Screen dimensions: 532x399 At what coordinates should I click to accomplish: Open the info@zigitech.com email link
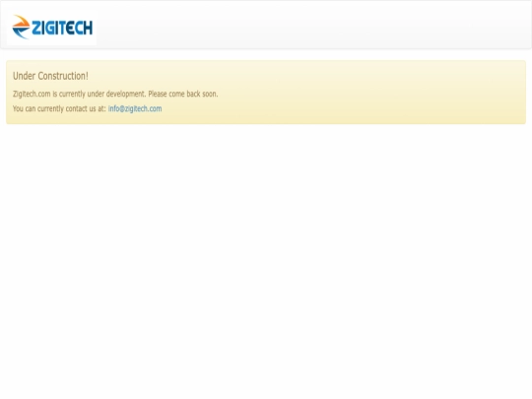click(135, 108)
